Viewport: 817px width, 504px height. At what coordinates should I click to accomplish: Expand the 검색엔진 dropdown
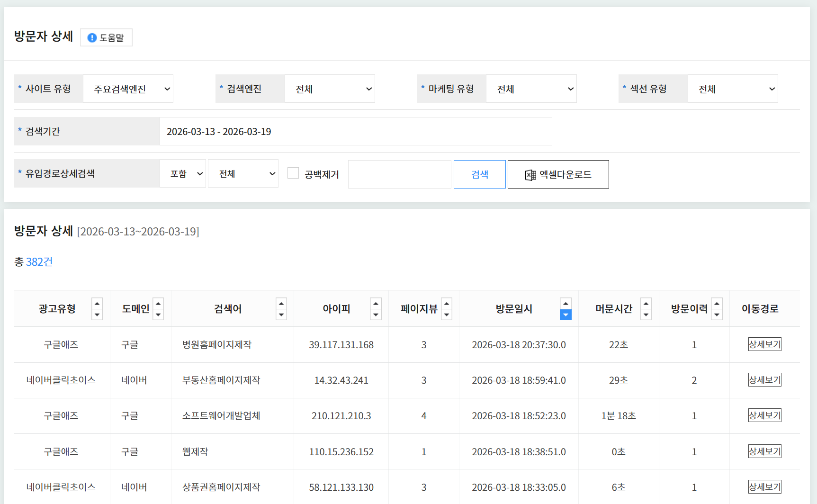pyautogui.click(x=330, y=89)
